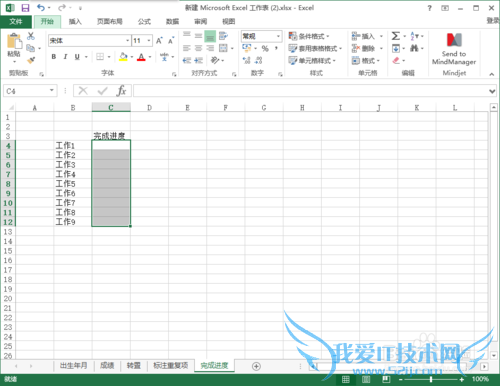Screen dimensions: 500x386
Task: Switch to the Insert ribbon tab
Action: point(75,22)
